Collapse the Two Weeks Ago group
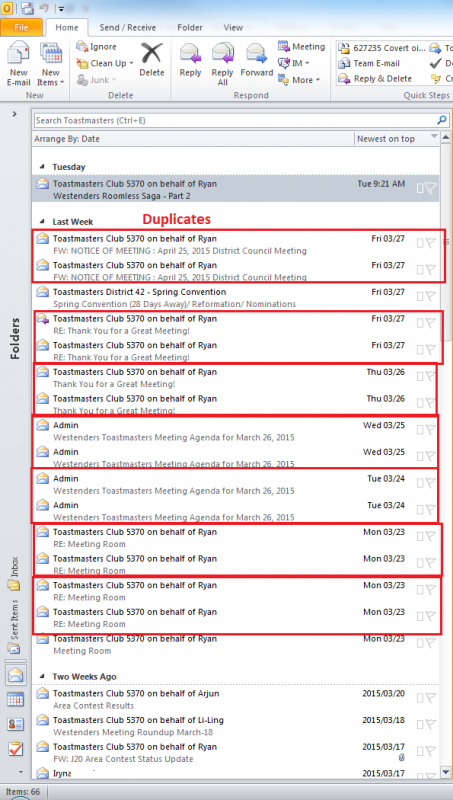 (43, 677)
